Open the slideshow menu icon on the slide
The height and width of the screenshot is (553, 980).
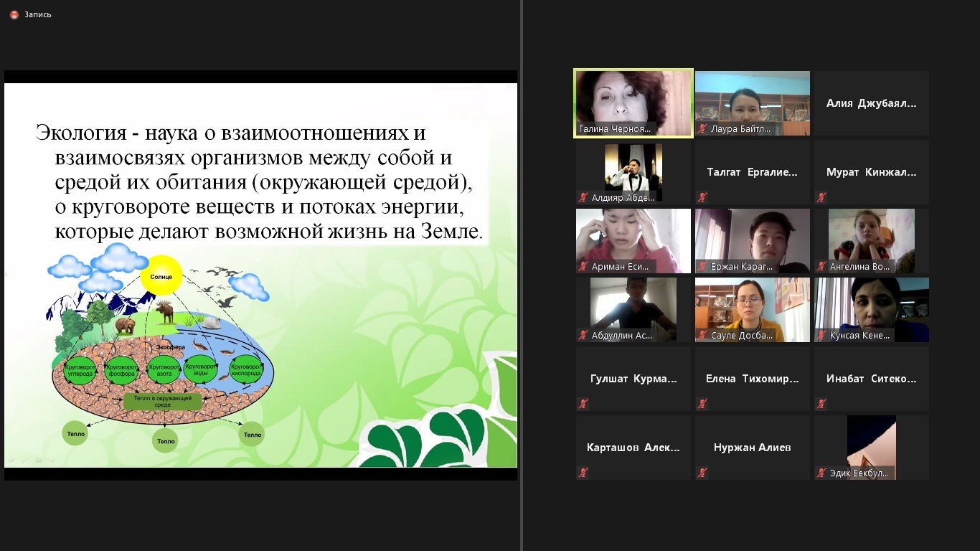pos(37,459)
